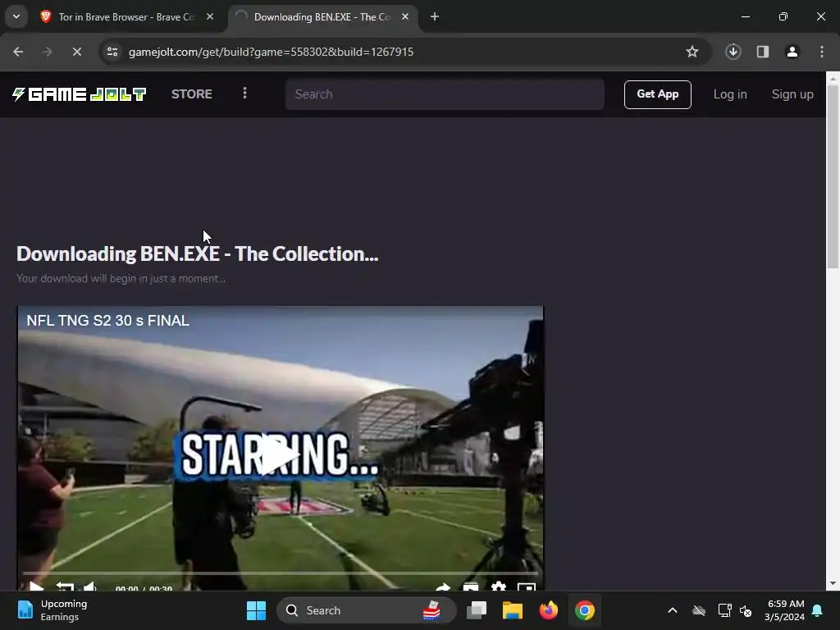Click the Game Jolt logo
The image size is (840, 630).
[80, 94]
